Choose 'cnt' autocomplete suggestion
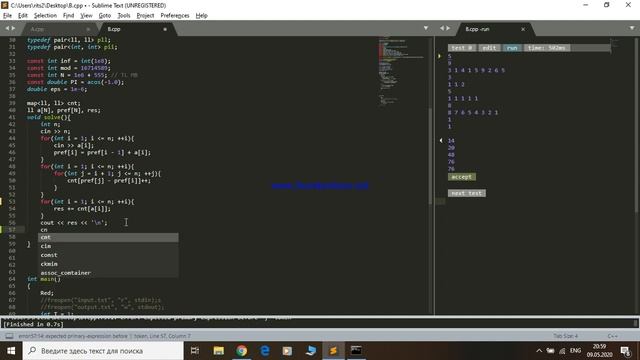The width and height of the screenshot is (640, 360). pyautogui.click(x=108, y=237)
